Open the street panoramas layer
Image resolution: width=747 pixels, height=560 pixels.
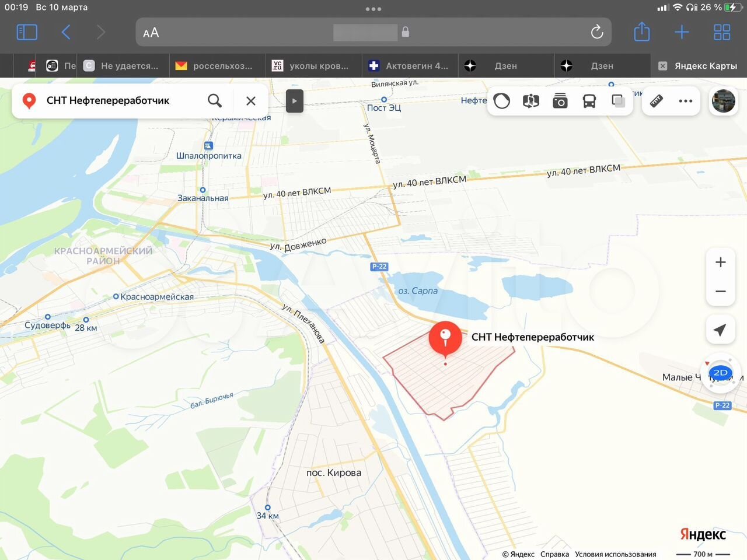pos(531,101)
